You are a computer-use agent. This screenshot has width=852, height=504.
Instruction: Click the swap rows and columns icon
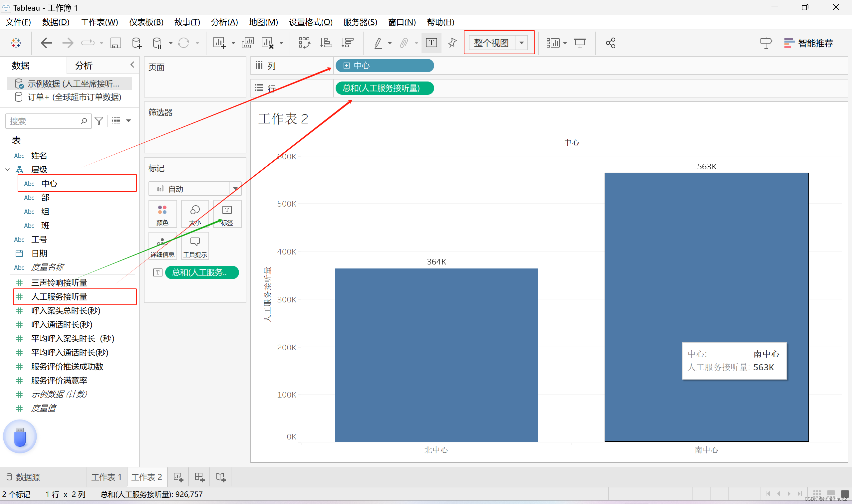(x=304, y=43)
